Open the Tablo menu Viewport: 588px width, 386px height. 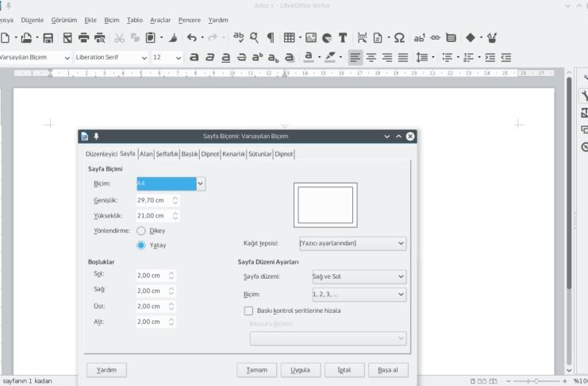click(x=135, y=19)
